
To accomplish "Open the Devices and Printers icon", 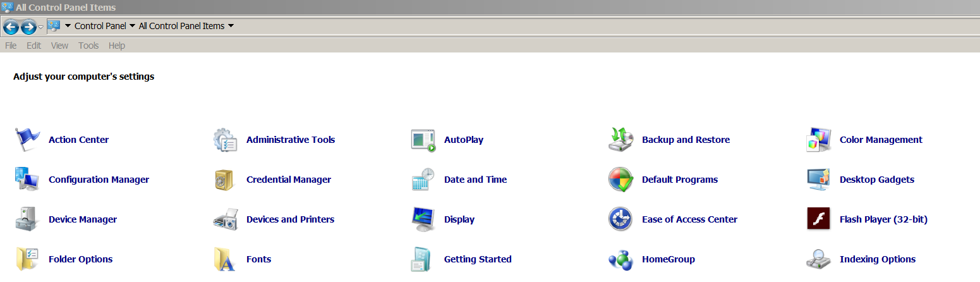I will point(225,219).
